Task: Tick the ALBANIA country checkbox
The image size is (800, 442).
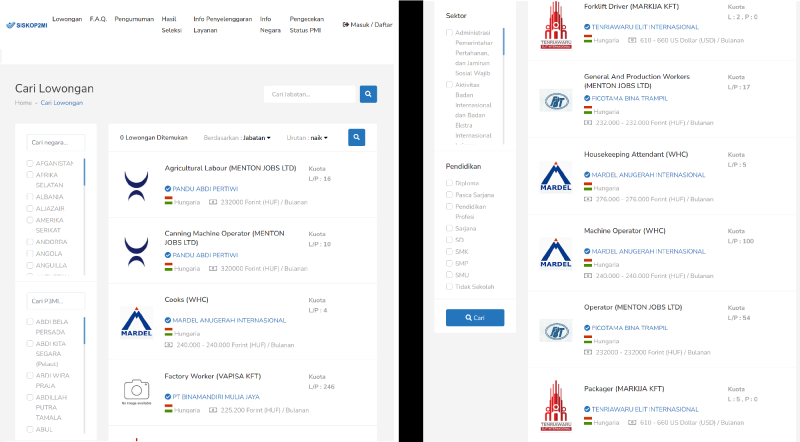Action: click(x=30, y=197)
